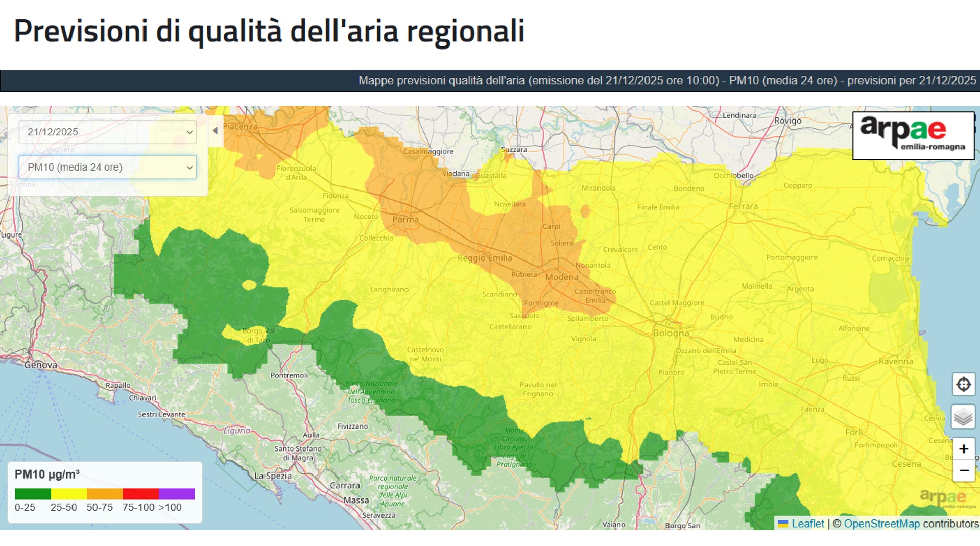This screenshot has height=546, width=980.
Task: Click Bologna on the map
Action: pyautogui.click(x=671, y=333)
